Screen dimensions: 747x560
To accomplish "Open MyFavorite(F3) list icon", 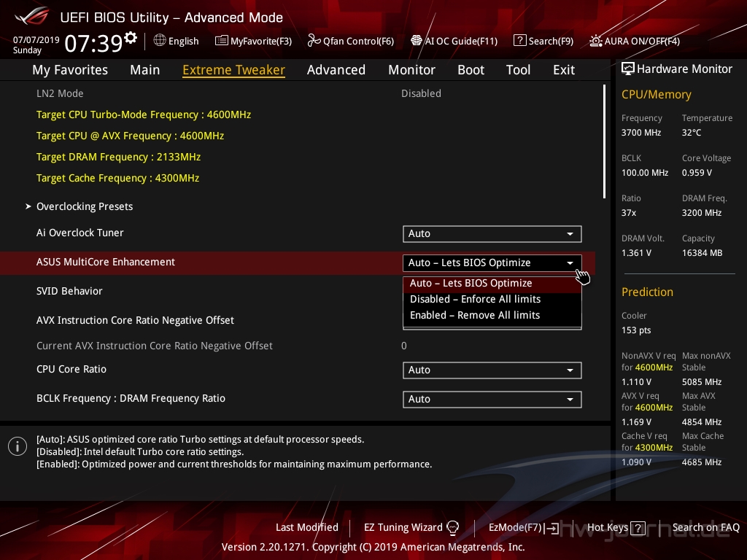I will click(x=221, y=41).
